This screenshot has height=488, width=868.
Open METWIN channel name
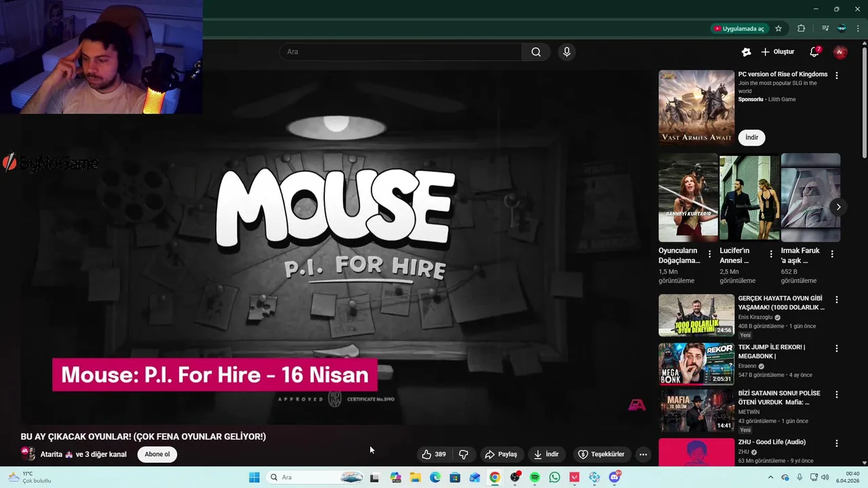(749, 412)
